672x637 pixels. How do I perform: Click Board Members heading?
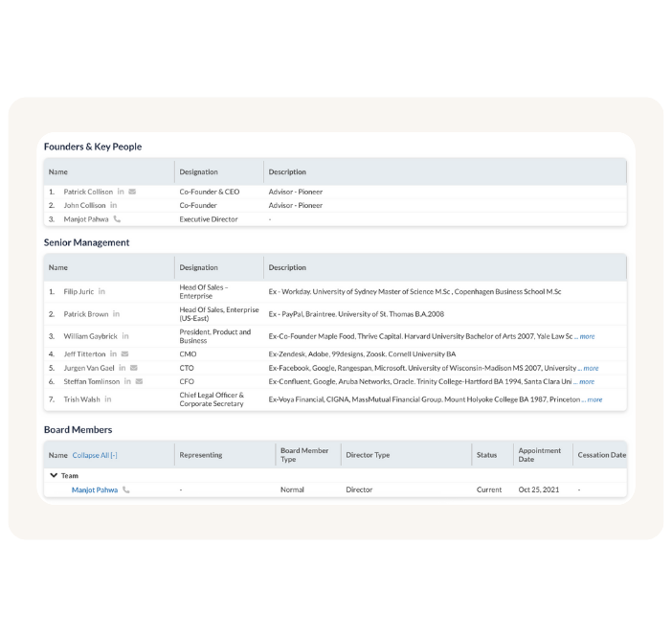[78, 430]
